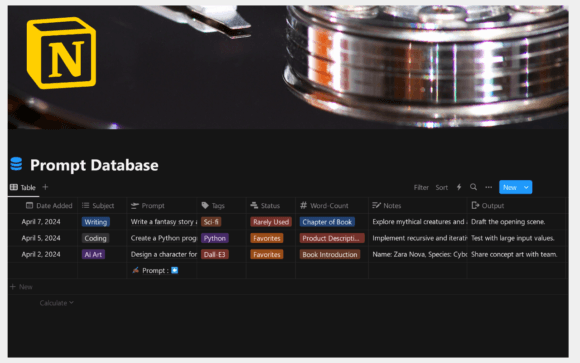Viewport: 580px width, 363px height.
Task: Open the Sort options
Action: pos(442,187)
